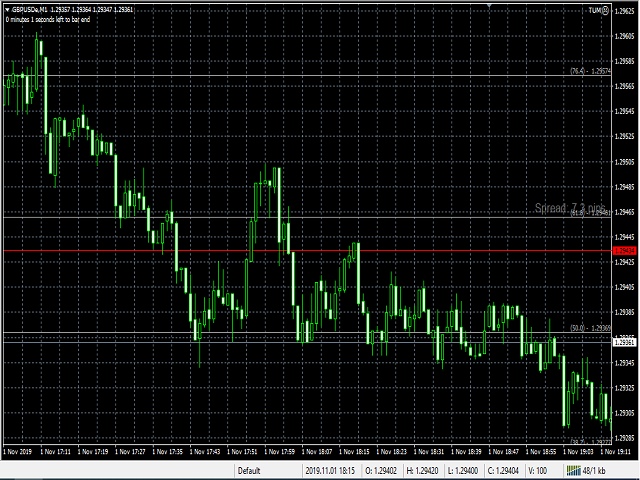Click the 1.29565 price scale label
Viewport: 640px width, 480px height.
click(x=624, y=87)
